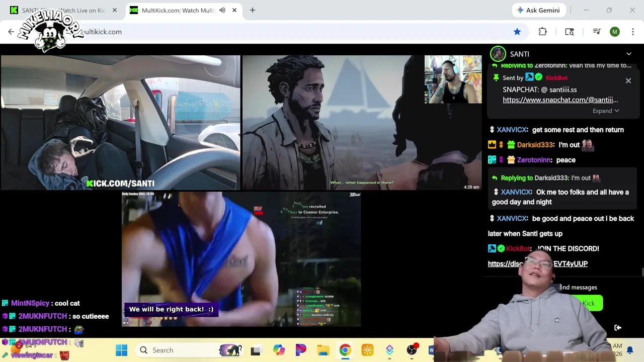Click the chat exit arrow icon at bottom right
The width and height of the screenshot is (644, 362).
click(618, 328)
